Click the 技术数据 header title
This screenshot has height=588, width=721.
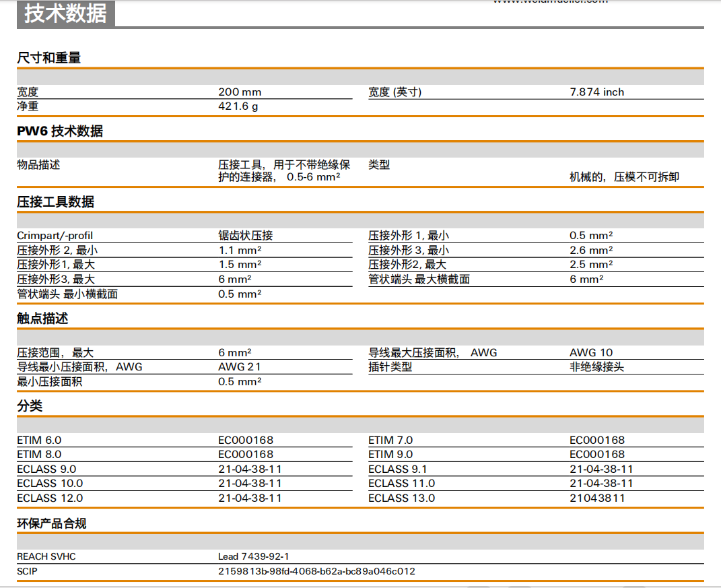click(65, 13)
